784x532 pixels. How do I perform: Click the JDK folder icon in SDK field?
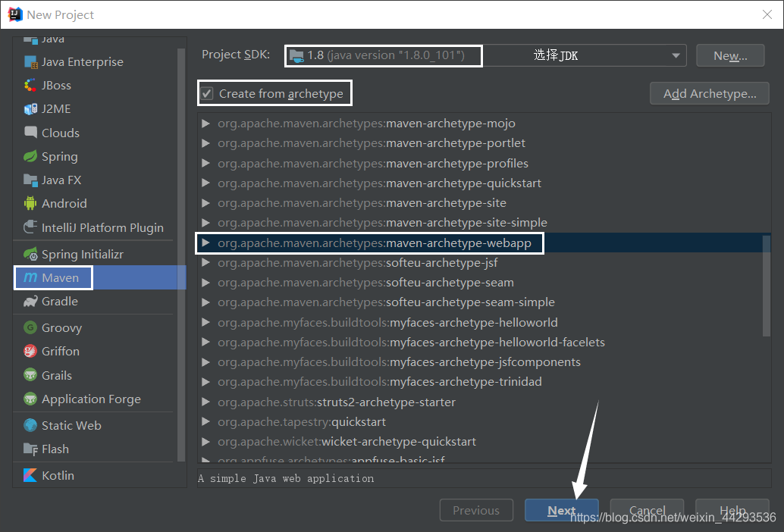[296, 56]
